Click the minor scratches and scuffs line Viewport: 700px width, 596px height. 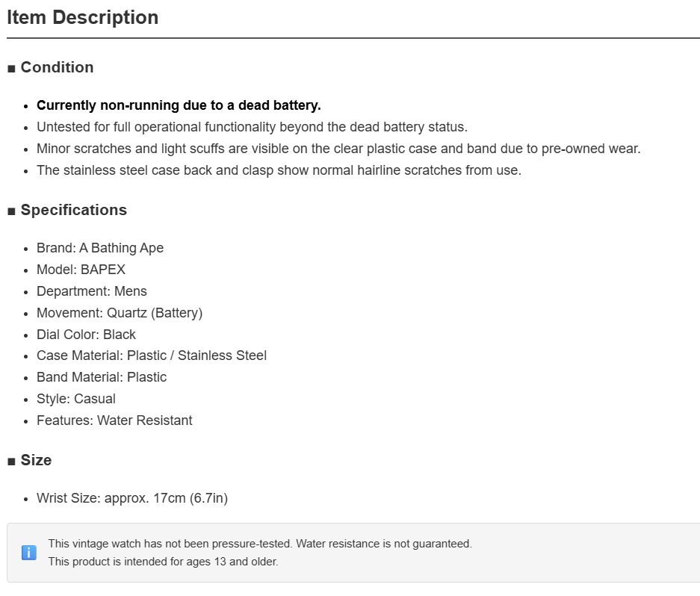coord(338,149)
